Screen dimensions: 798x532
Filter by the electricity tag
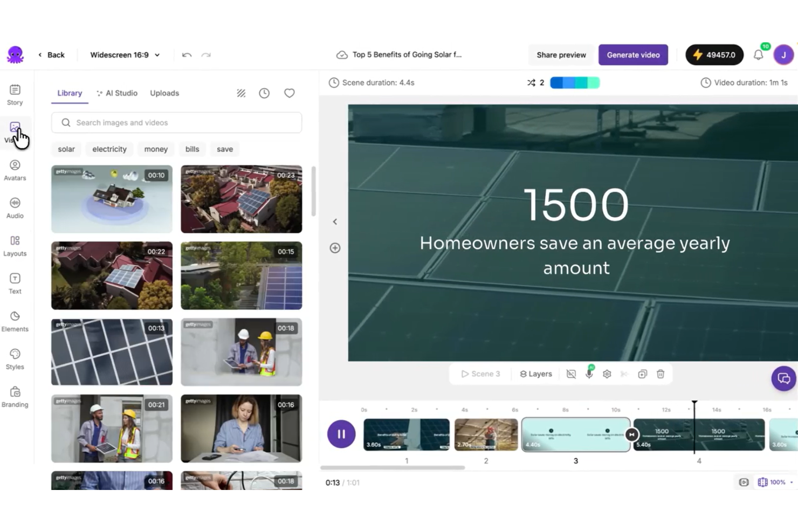[x=109, y=149]
